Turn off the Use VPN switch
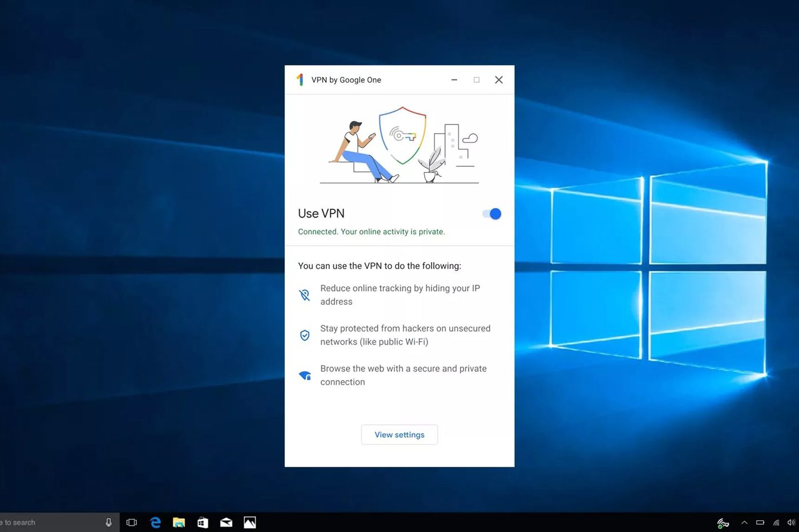The width and height of the screenshot is (799, 532). (491, 213)
